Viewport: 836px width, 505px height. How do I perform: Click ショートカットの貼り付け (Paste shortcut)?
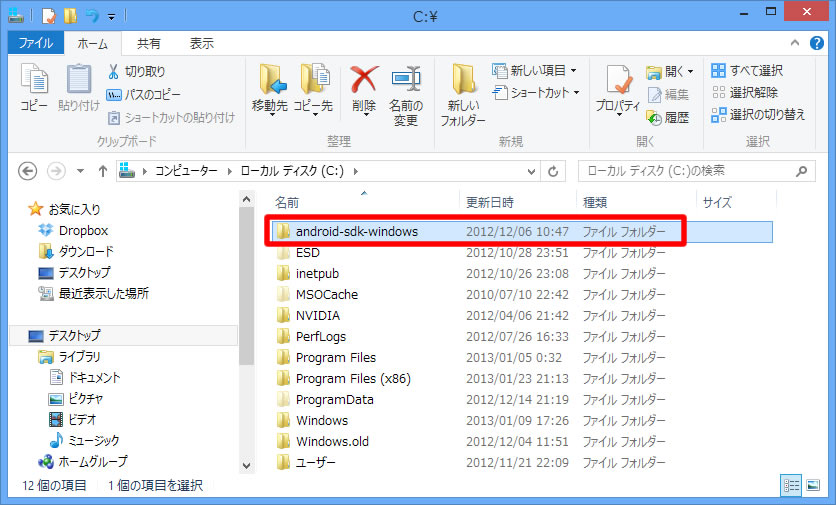point(171,117)
